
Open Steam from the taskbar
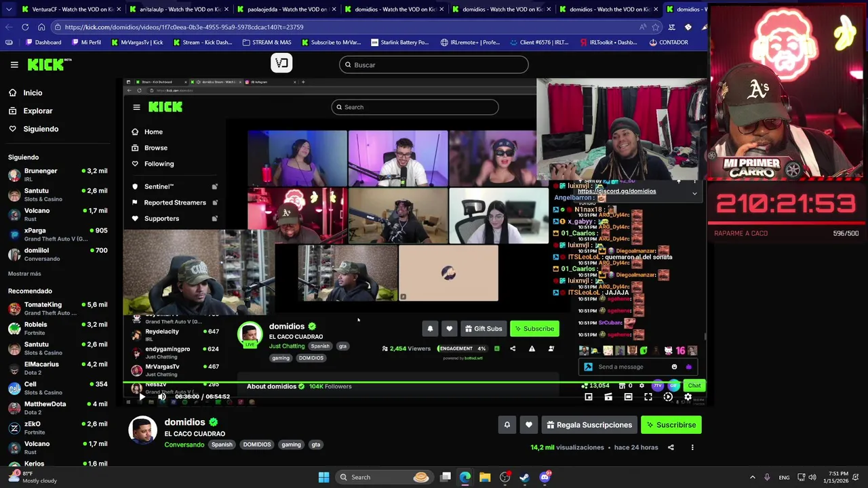(x=525, y=477)
